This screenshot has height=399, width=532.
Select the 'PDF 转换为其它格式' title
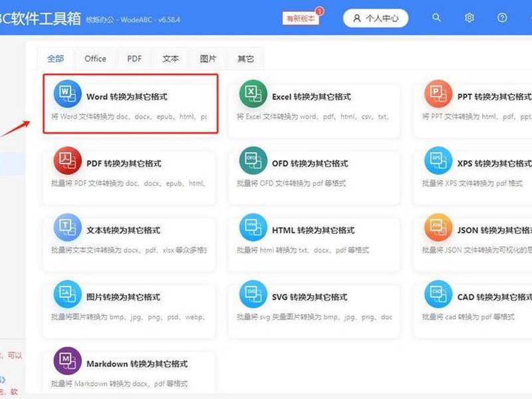(x=124, y=164)
